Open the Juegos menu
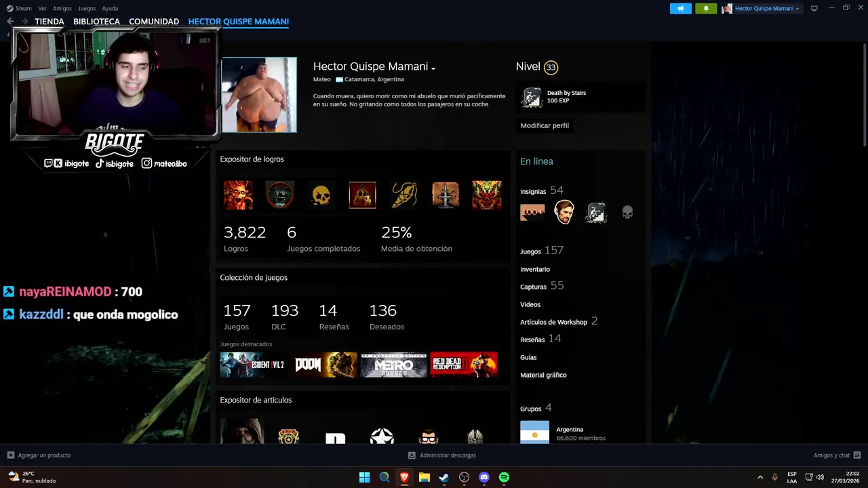Image resolution: width=868 pixels, height=488 pixels. click(87, 8)
